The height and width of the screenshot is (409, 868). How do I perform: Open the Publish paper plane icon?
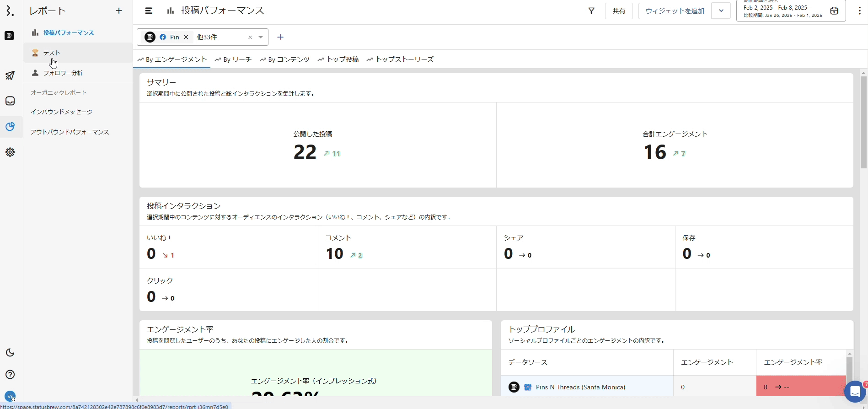click(x=10, y=75)
